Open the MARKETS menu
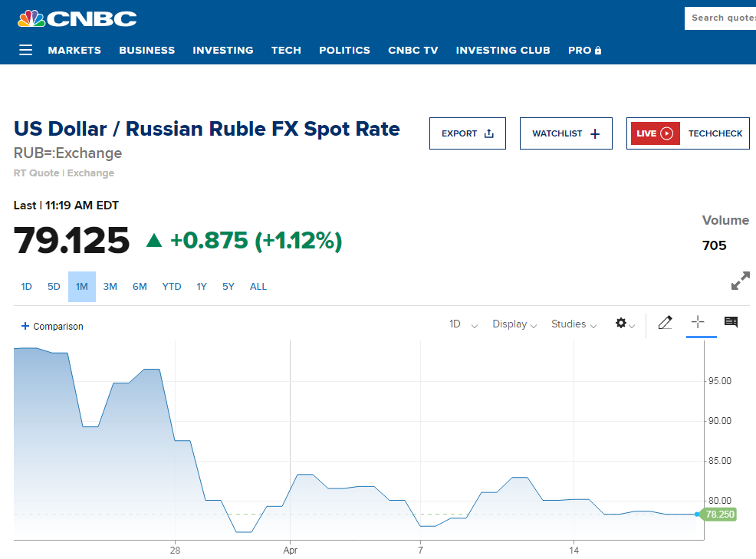This screenshot has width=756, height=559. pyautogui.click(x=74, y=50)
